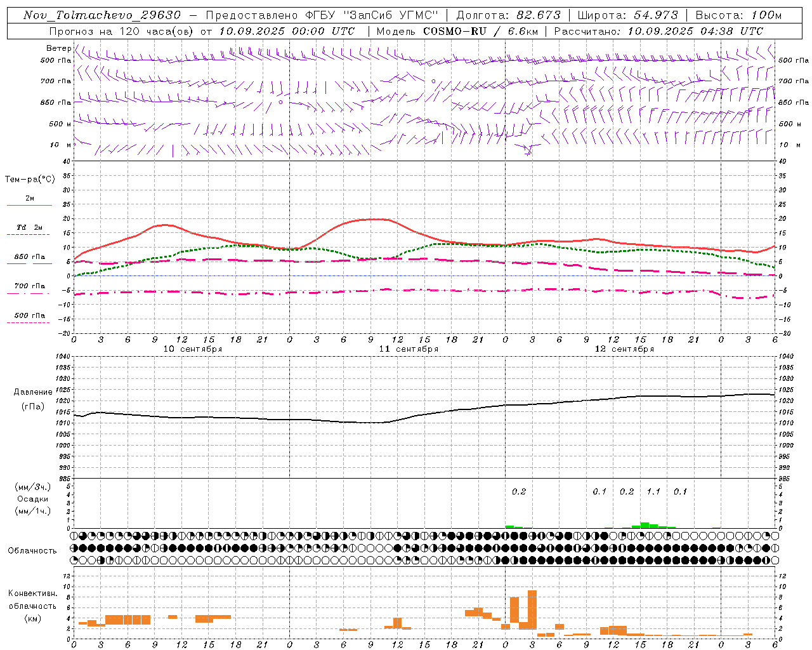812x650 pixels.
Task: Click the 'Td 2м' dew point legend entry
Action: 29,227
